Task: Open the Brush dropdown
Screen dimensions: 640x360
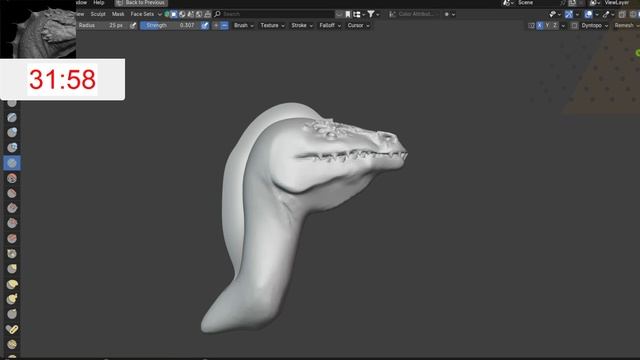Action: coord(243,25)
